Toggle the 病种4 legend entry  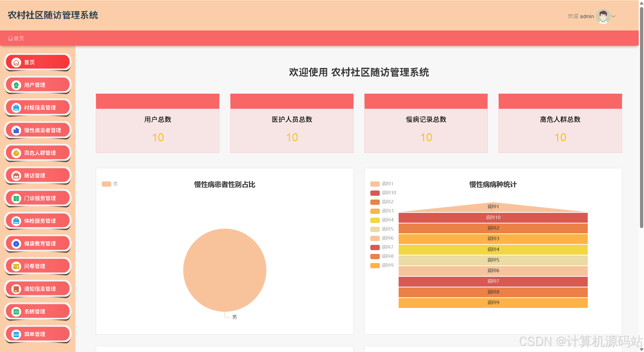[382, 220]
